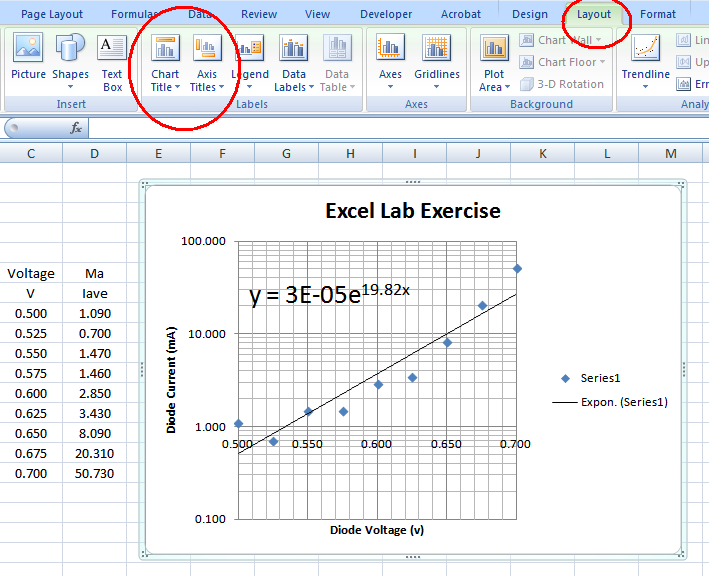Select column M header
Screen dimensions: 709x576
coord(671,154)
